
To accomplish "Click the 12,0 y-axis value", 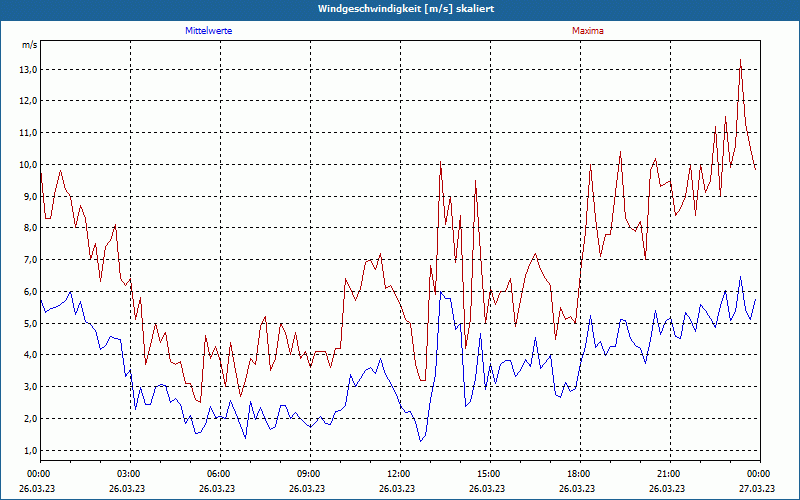I will (x=29, y=101).
